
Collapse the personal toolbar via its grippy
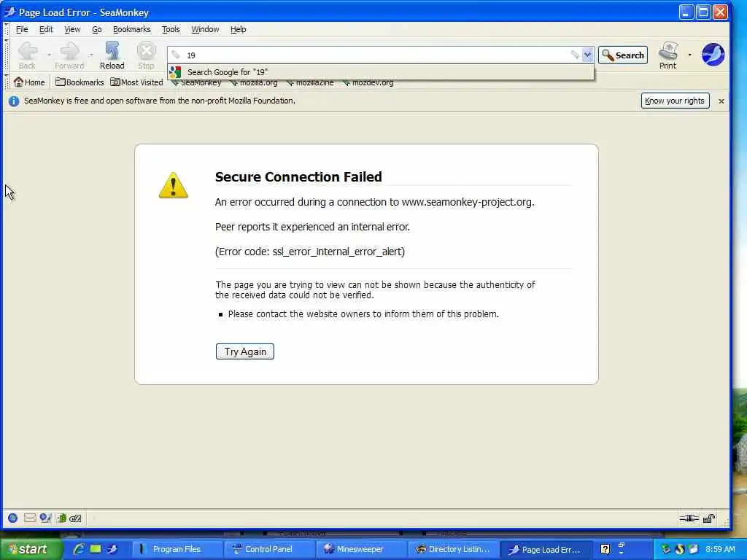(6, 82)
